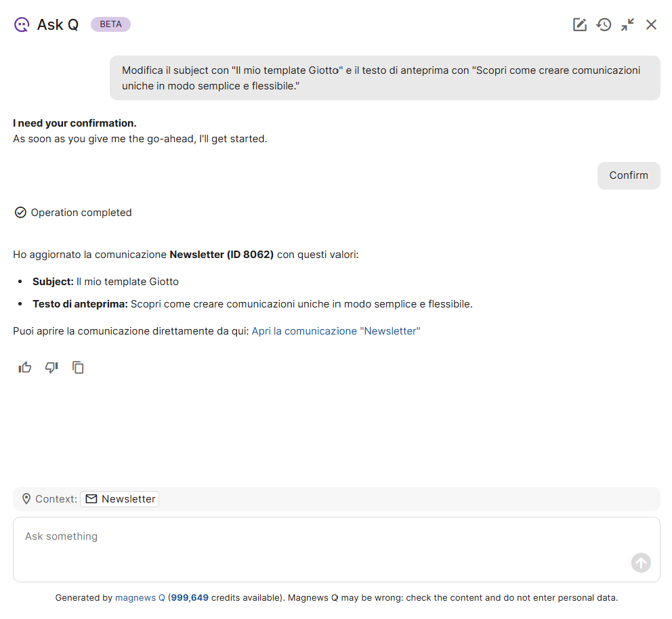672x619 pixels.
Task: Click the send arrow button
Action: 641,562
